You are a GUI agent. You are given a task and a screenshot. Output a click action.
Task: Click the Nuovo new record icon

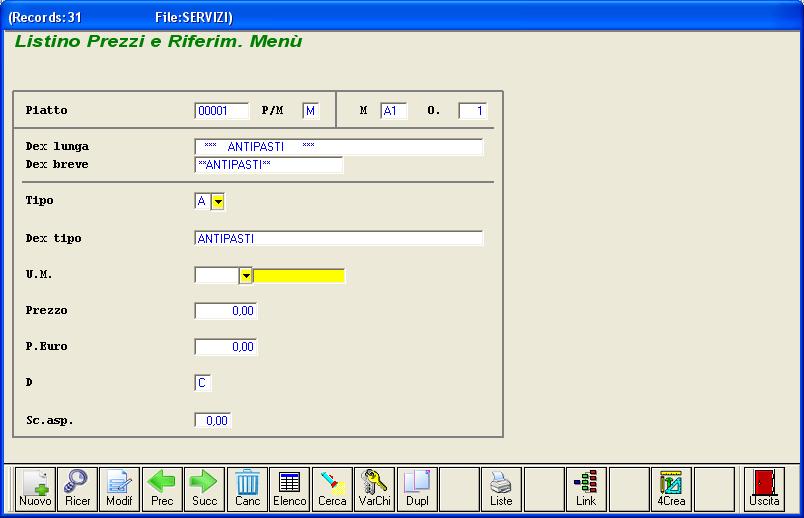(x=35, y=488)
